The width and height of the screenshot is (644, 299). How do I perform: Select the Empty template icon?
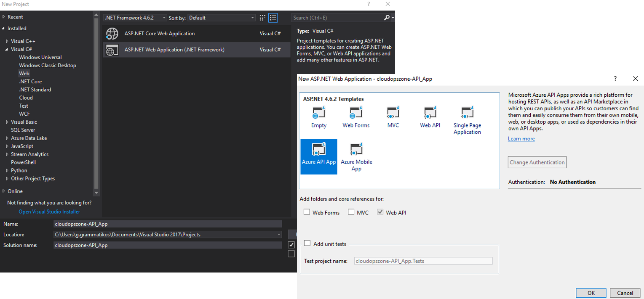click(319, 112)
